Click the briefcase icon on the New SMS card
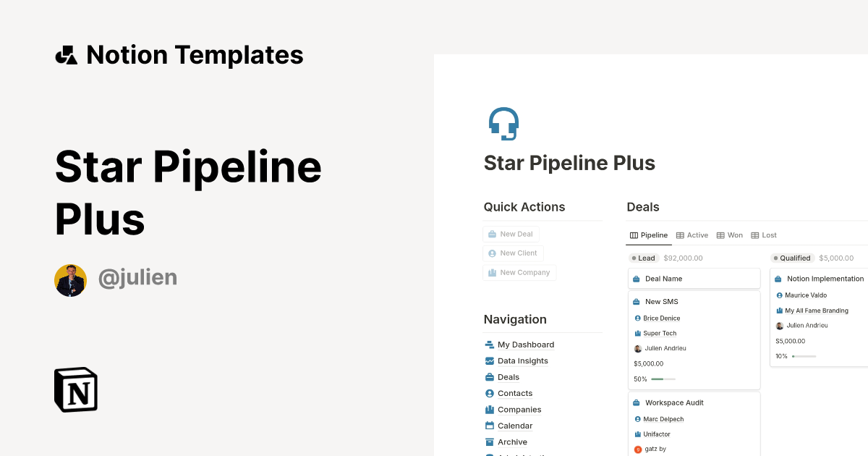The width and height of the screenshot is (868, 456). click(637, 301)
